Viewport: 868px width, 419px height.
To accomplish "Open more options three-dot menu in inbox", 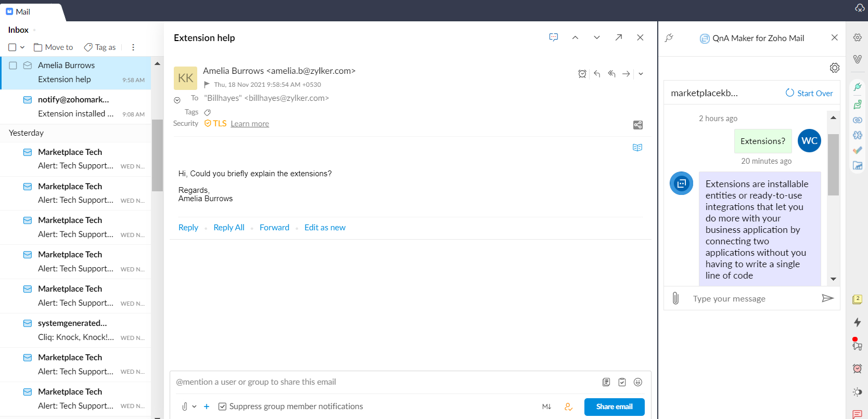I will [x=133, y=47].
